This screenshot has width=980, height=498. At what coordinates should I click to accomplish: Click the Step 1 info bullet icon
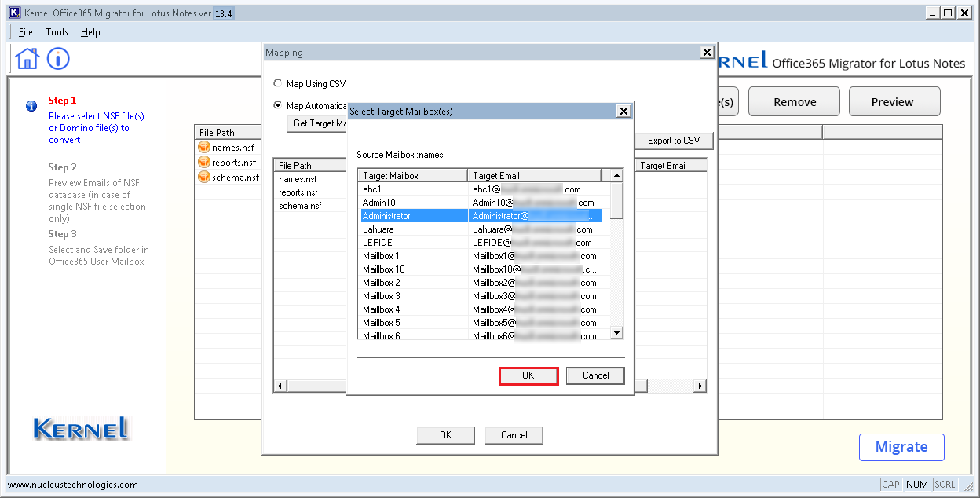tap(31, 106)
